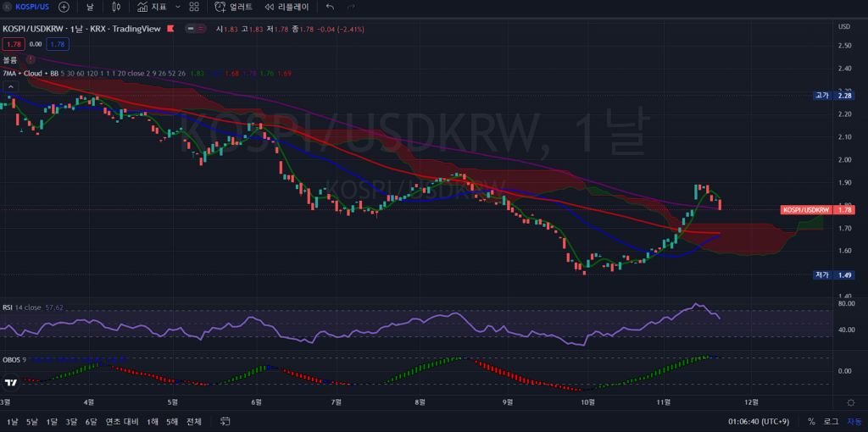Screen dimensions: 868x432
Task: Click the KOSPI/US symbol search button
Action: pyautogui.click(x=29, y=7)
